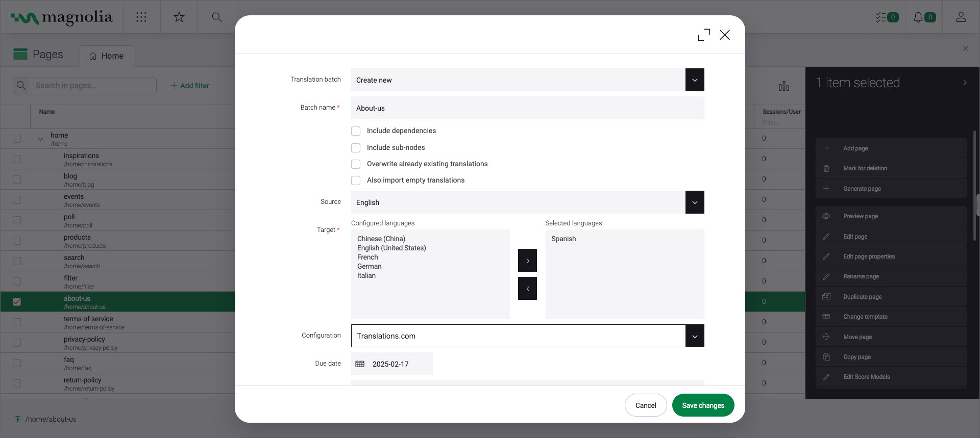Check the Include sub-nodes option

click(x=356, y=148)
